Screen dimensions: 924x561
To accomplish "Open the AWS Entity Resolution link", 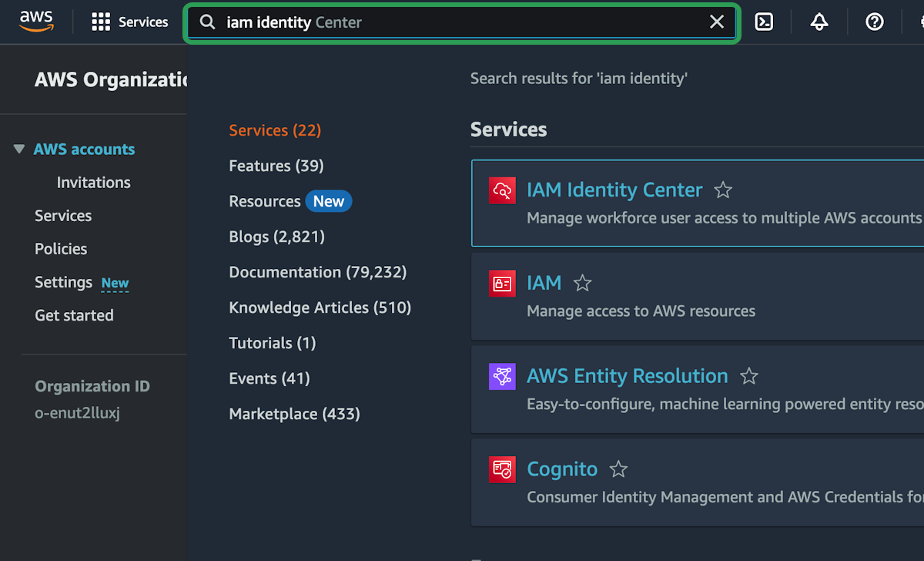I will point(628,377).
